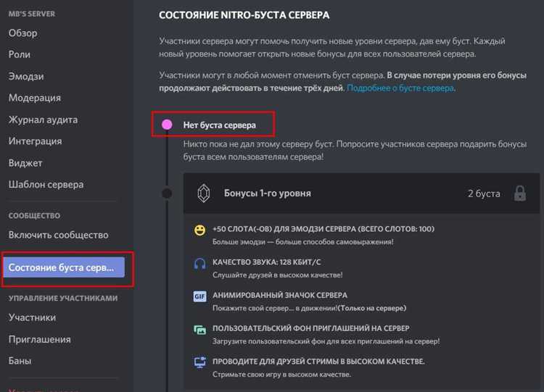This screenshot has width=544, height=392.
Task: Open the Модерация section
Action: click(x=35, y=98)
